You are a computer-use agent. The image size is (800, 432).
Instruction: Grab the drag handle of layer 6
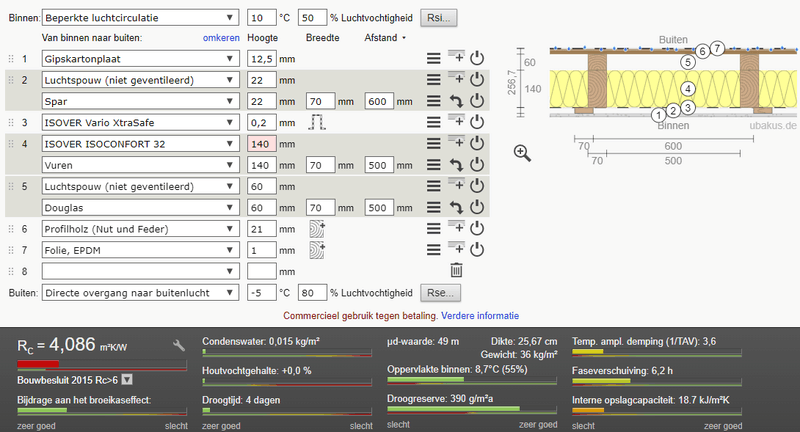(x=11, y=229)
